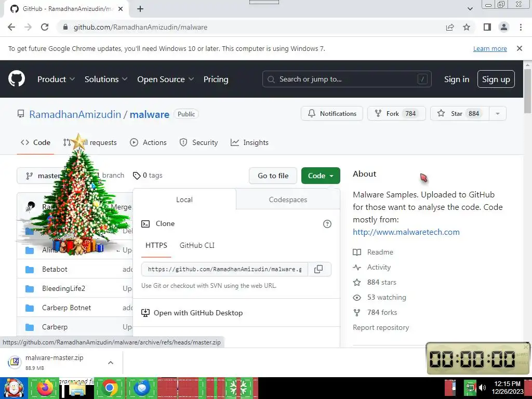Open the BleedingLife2 folder
The width and height of the screenshot is (532, 399).
[63, 289]
